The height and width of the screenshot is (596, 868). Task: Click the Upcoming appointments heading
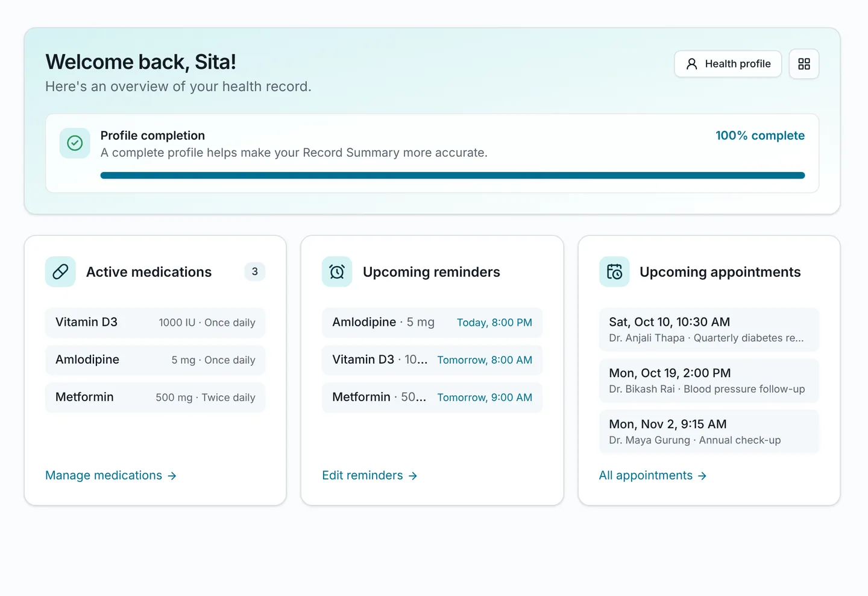click(x=720, y=272)
